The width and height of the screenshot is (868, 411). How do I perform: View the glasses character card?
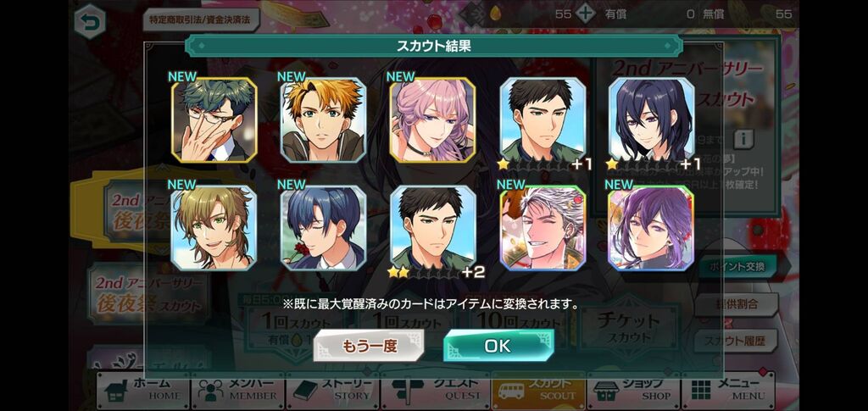point(214,119)
